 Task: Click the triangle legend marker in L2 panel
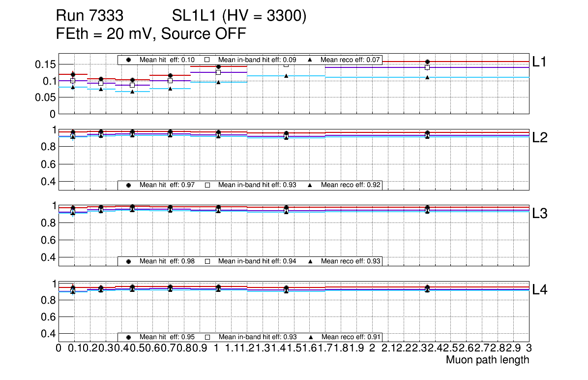310,185
